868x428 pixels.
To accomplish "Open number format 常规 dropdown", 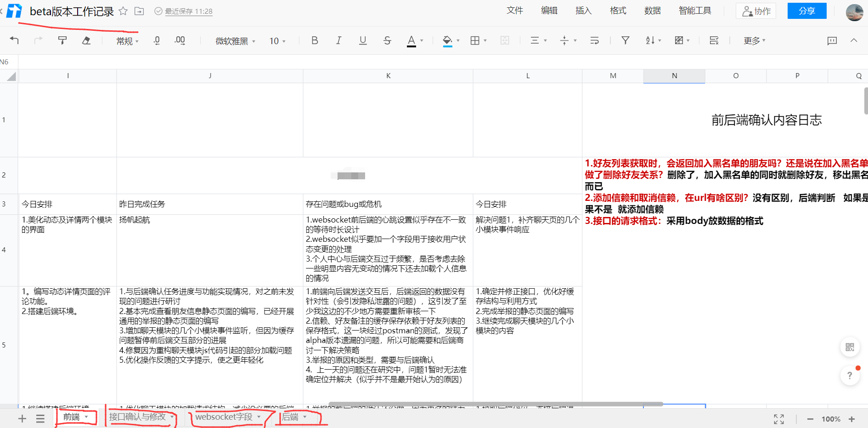I will (127, 41).
